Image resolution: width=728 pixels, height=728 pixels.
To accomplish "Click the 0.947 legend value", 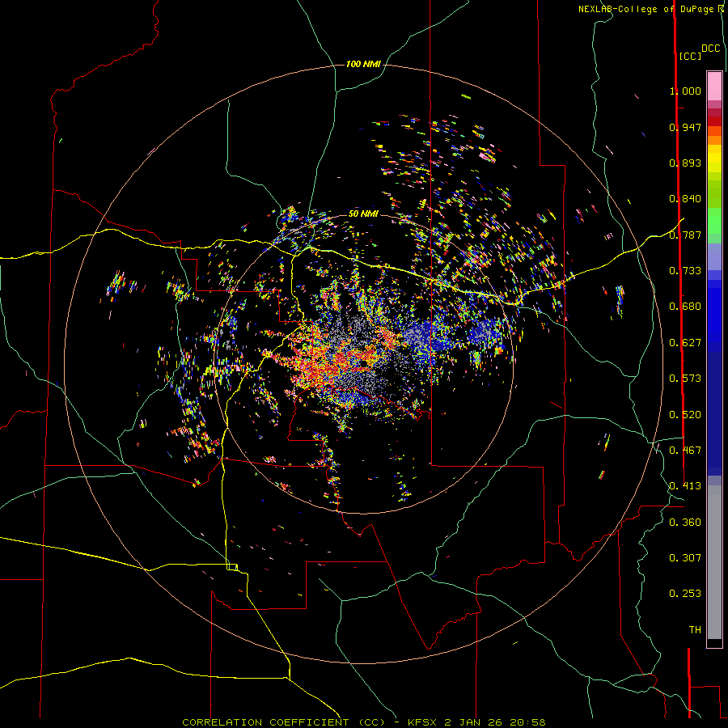I will point(685,127).
